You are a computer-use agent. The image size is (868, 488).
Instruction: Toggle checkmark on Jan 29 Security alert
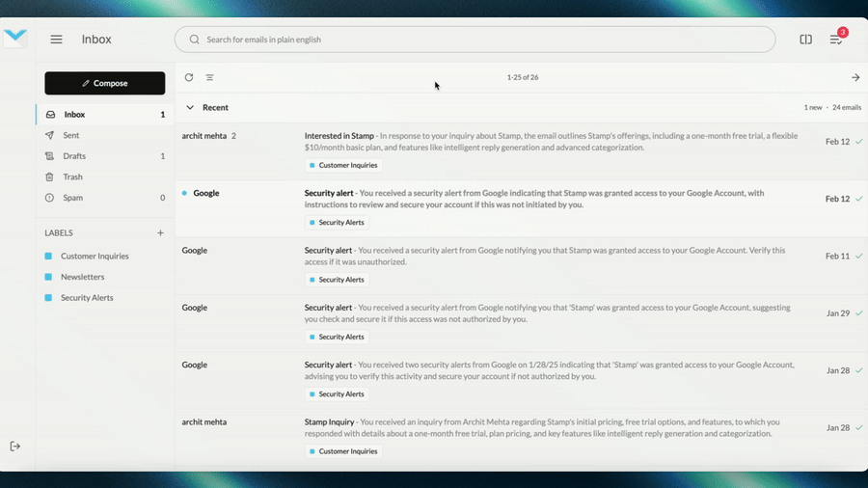click(859, 313)
